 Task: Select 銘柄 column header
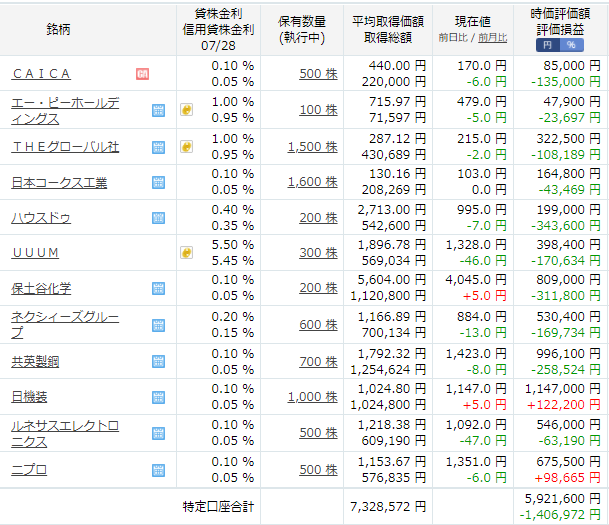tap(58, 30)
